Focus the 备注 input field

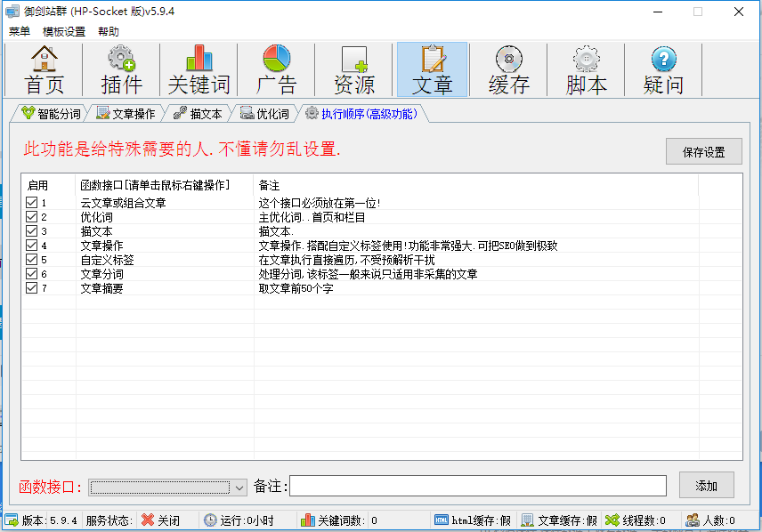pyautogui.click(x=478, y=486)
